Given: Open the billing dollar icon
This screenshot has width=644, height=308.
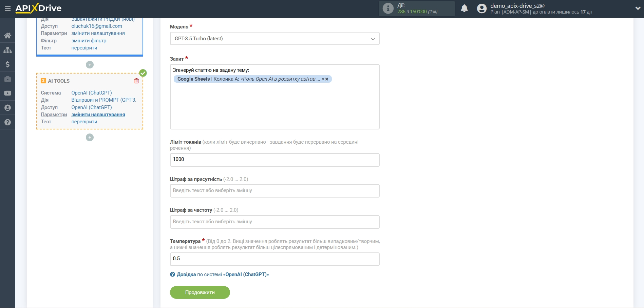Looking at the screenshot, I should 7,64.
